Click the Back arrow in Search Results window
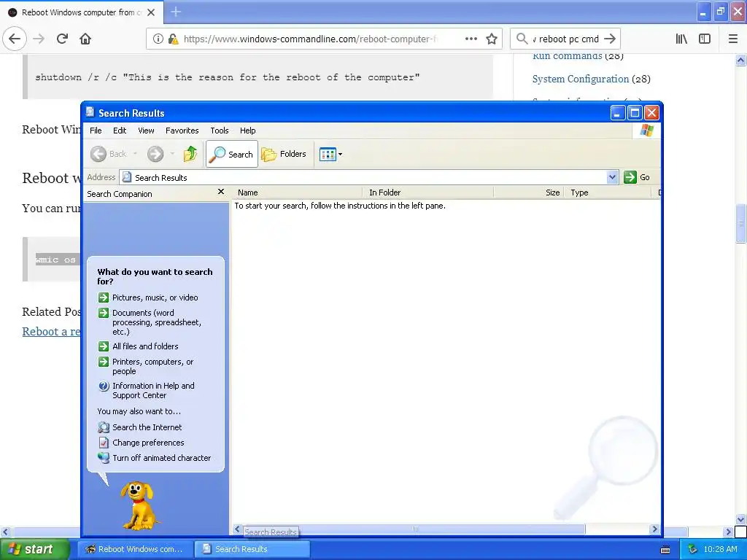The width and height of the screenshot is (747, 560). pyautogui.click(x=98, y=154)
